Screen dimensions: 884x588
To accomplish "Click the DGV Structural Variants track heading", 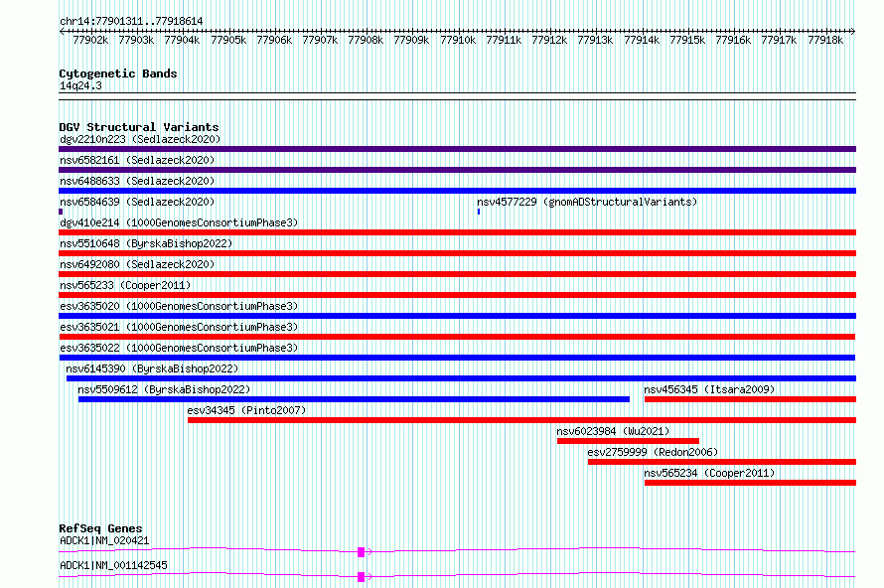I will coord(139,127).
